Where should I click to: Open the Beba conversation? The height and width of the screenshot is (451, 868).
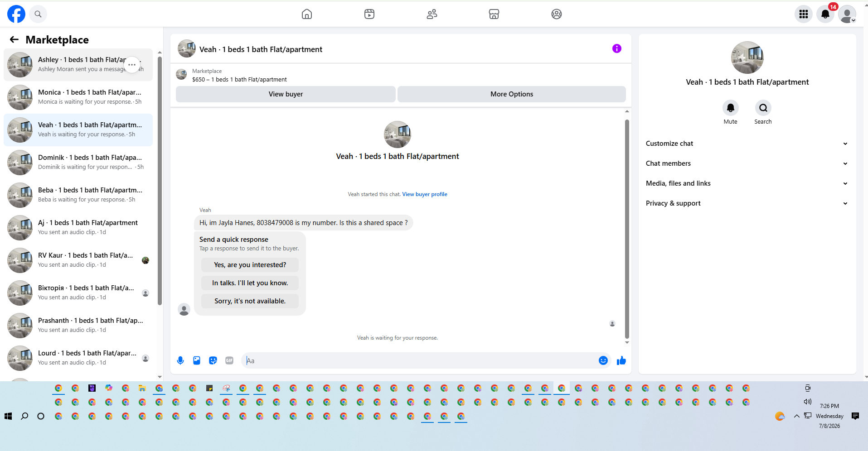[x=78, y=195]
